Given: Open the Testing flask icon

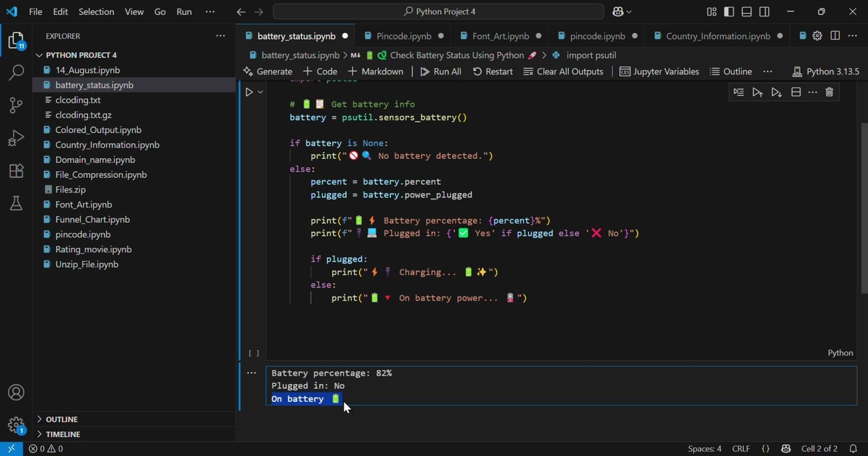Looking at the screenshot, I should pyautogui.click(x=16, y=203).
